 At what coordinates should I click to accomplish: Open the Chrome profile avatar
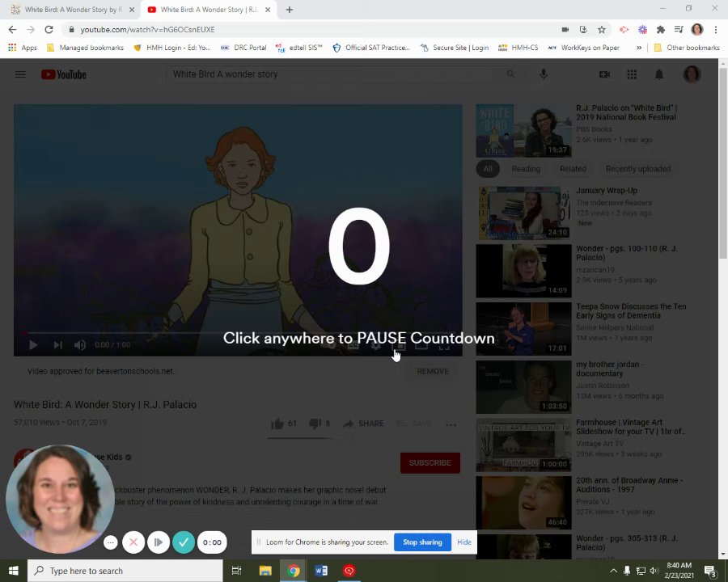697,29
